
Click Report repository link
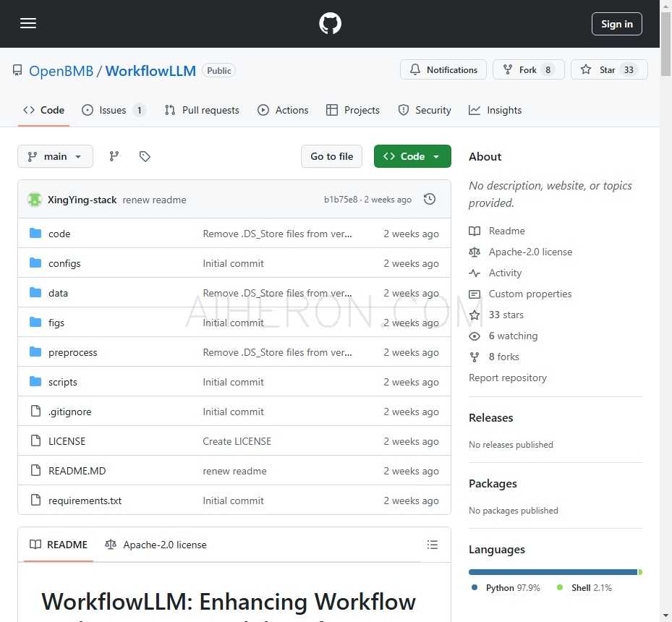point(507,378)
